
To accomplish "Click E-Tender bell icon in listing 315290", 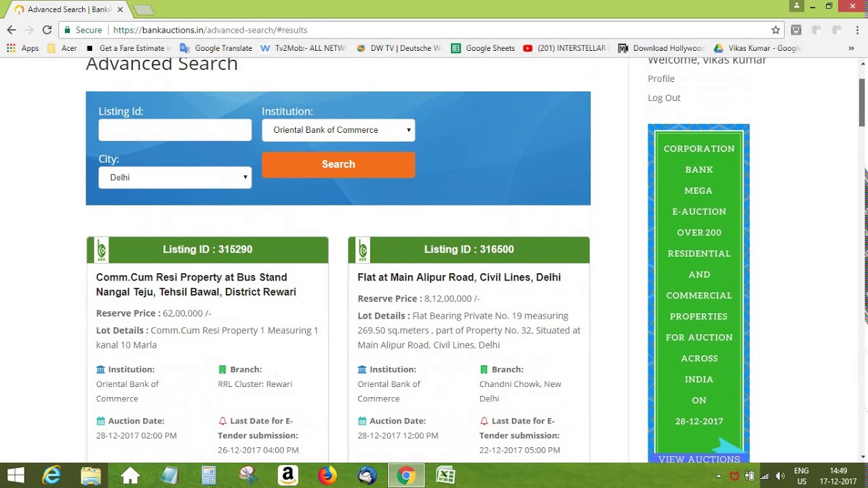I will tap(222, 421).
